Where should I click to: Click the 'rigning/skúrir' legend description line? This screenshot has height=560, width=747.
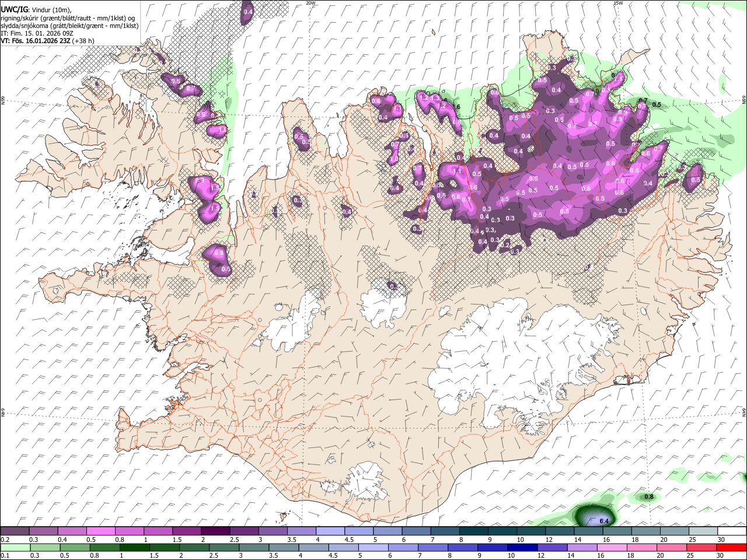[x=68, y=18]
